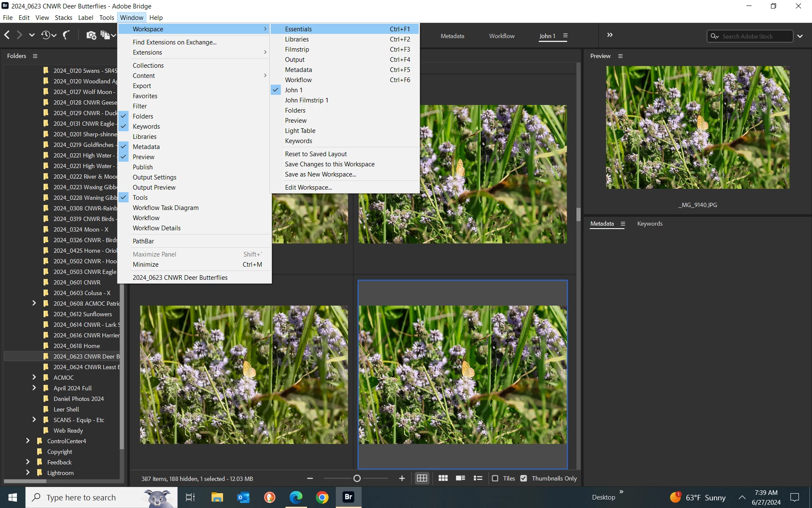This screenshot has height=508, width=812.
Task: Select view content as details icon
Action: [x=460, y=478]
